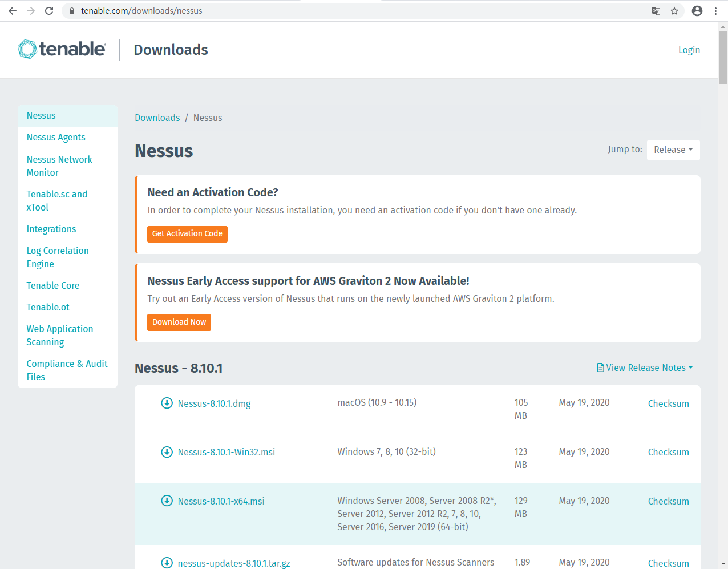Open Compliance & Audit Files section
Viewport: 728px width, 569px height.
pyautogui.click(x=67, y=370)
